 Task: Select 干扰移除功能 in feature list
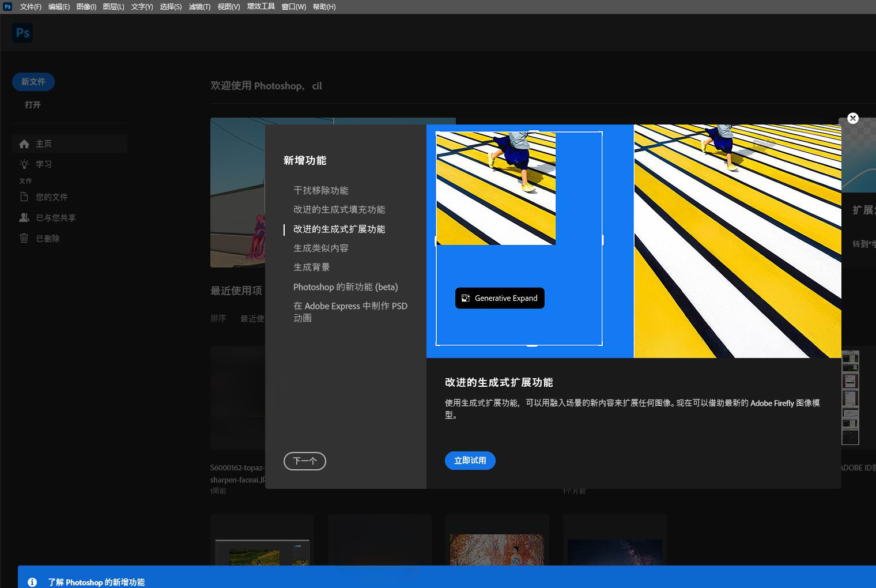pyautogui.click(x=321, y=190)
